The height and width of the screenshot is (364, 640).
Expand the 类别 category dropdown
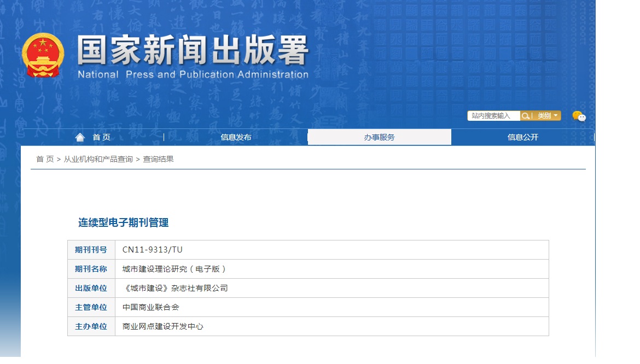(548, 116)
